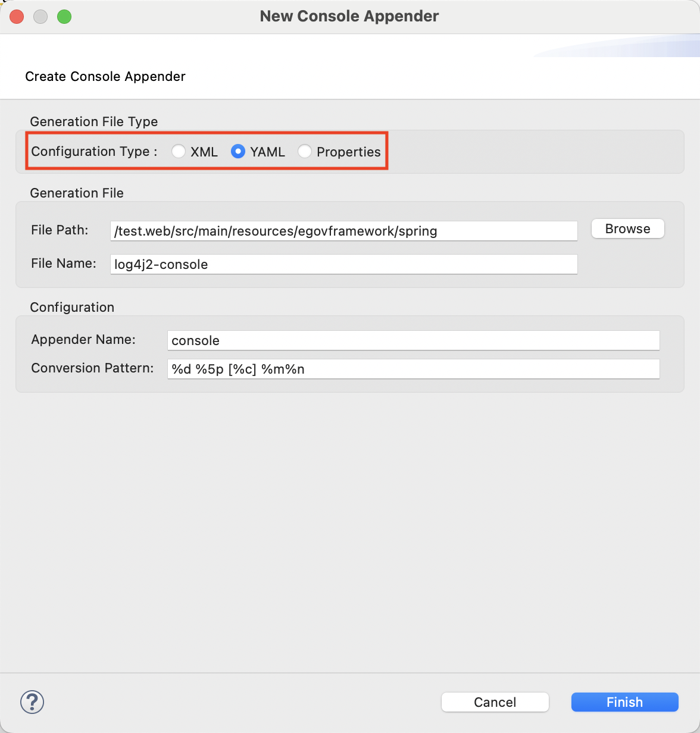Click the Generation File group label
700x733 pixels.
tap(77, 193)
